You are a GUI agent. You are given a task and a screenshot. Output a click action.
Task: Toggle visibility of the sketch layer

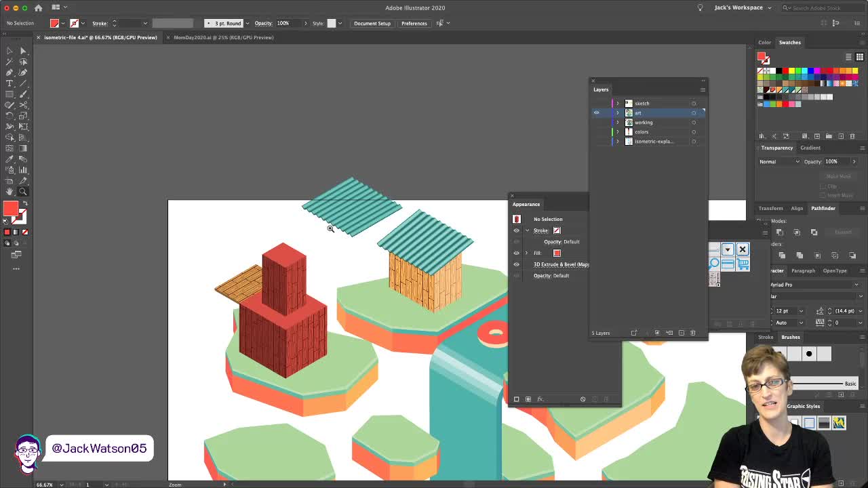pos(597,103)
